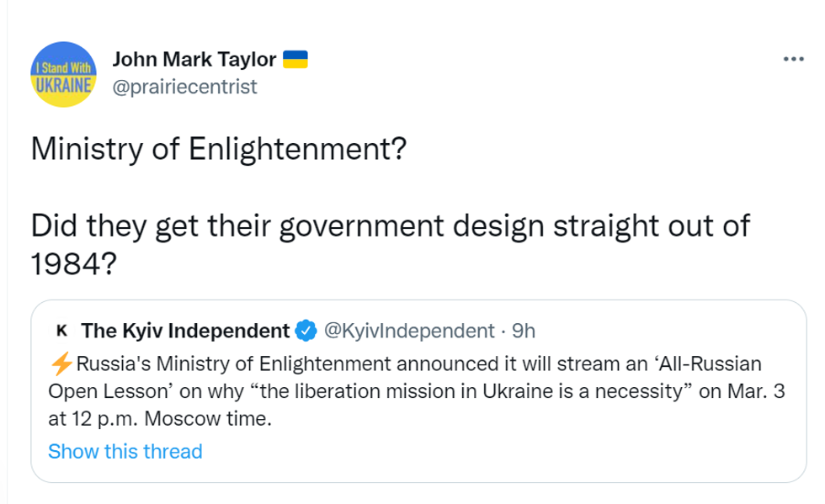Click the '1984?' text in tweet

pyautogui.click(x=73, y=266)
